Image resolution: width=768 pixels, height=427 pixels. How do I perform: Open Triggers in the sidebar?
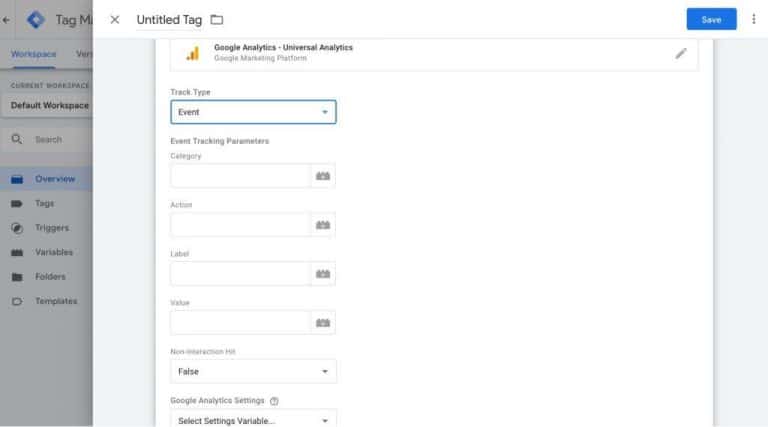click(52, 228)
